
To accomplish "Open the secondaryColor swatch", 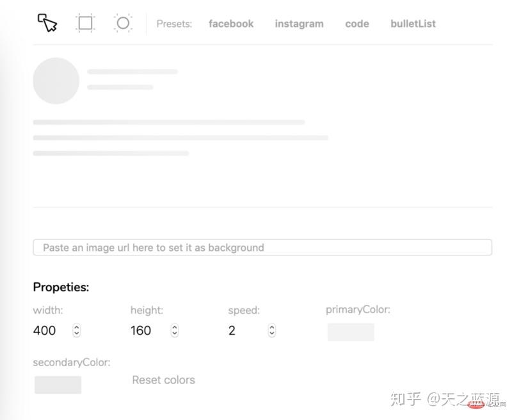I will tap(58, 384).
